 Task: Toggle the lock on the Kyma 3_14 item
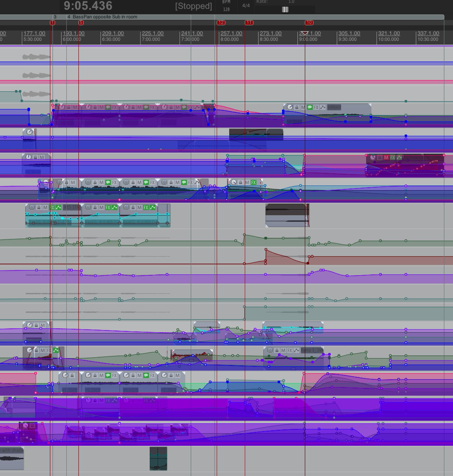277,350
